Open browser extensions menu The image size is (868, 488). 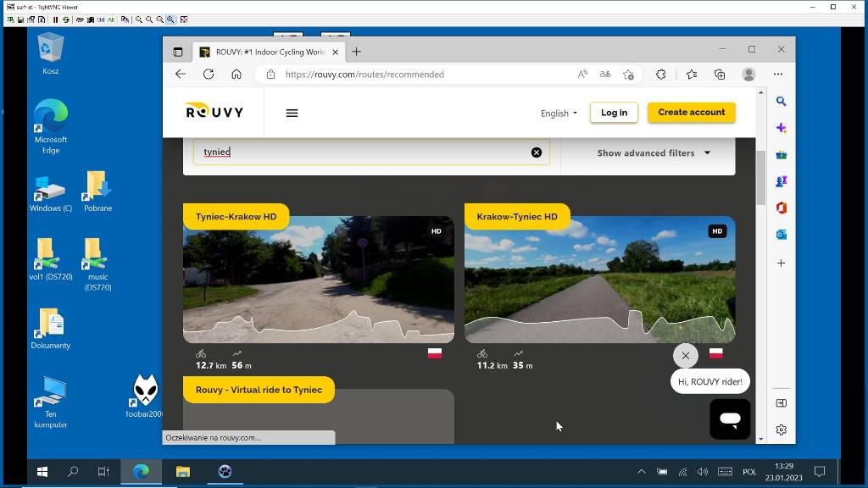point(661,75)
